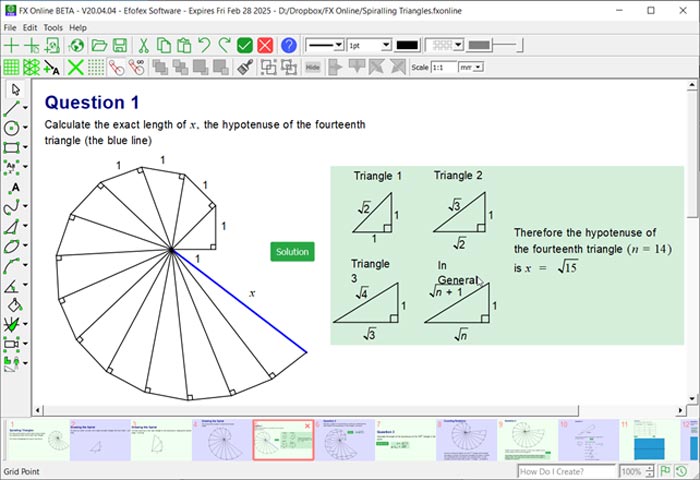
Task: Click the undo arrow icon
Action: point(204,45)
